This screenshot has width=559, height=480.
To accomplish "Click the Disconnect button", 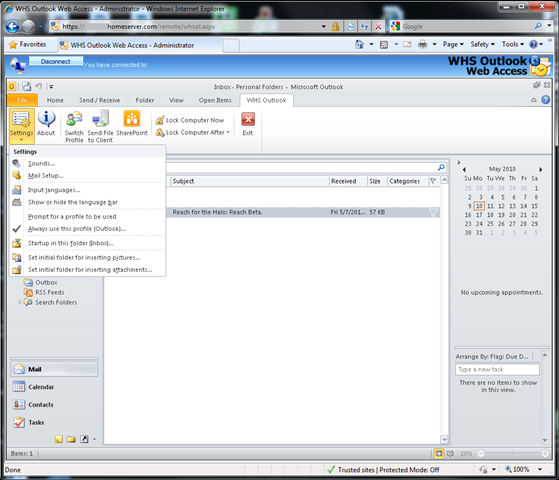I will 56,61.
